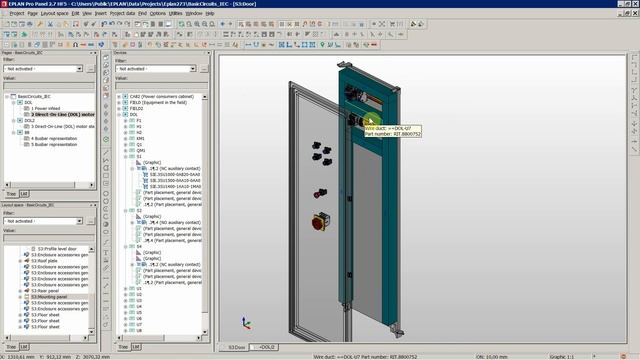
Task: Select 'S3:Mounting panel' in Layout space
Action: pyautogui.click(x=49, y=297)
